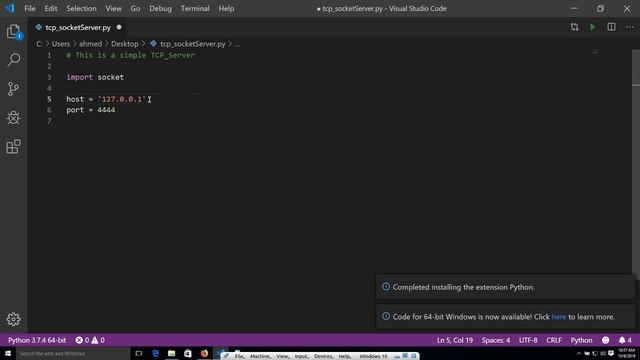Open the Extensions view
This screenshot has width=640, height=360.
pos(13,147)
